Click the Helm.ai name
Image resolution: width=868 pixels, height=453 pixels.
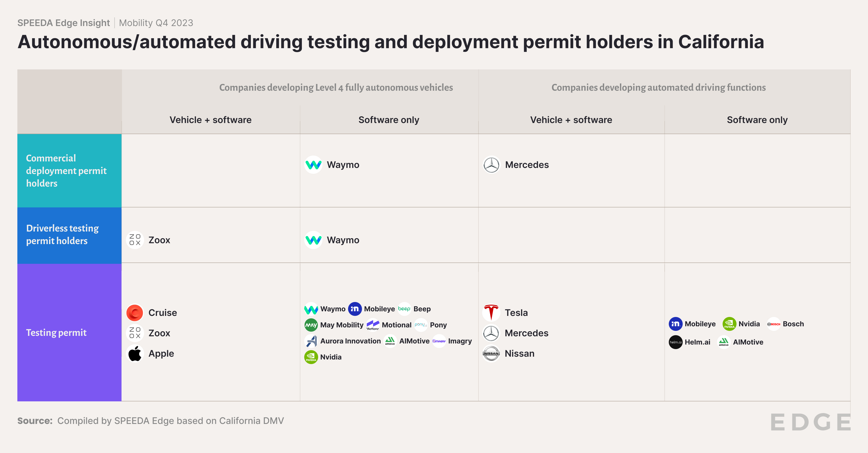click(x=697, y=342)
